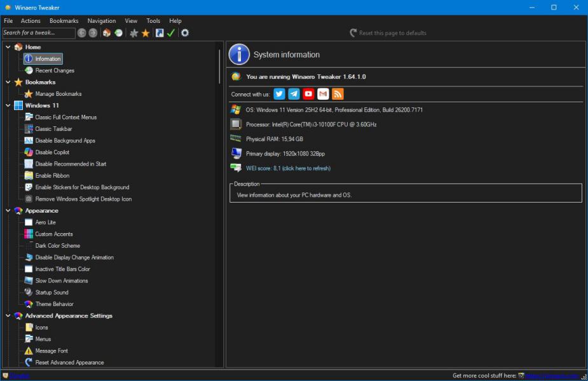The width and height of the screenshot is (588, 381).
Task: Click the recent changes toolbar icon
Action: click(x=118, y=33)
